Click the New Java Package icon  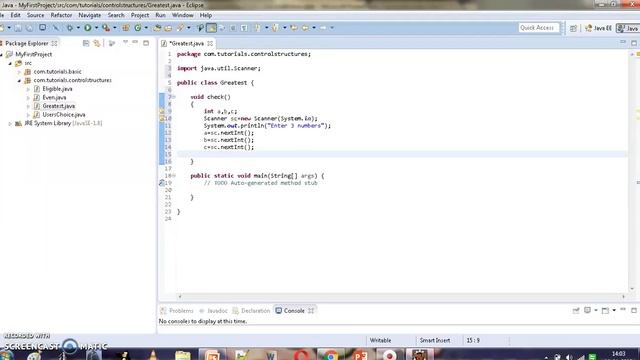[126, 28]
